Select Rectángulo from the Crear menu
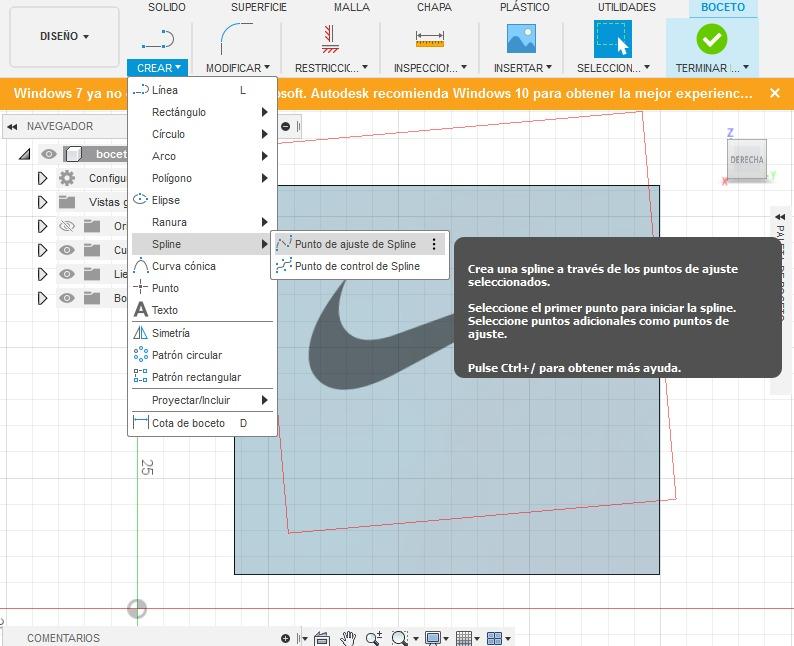Viewport: 794px width, 646px height. [x=202, y=112]
